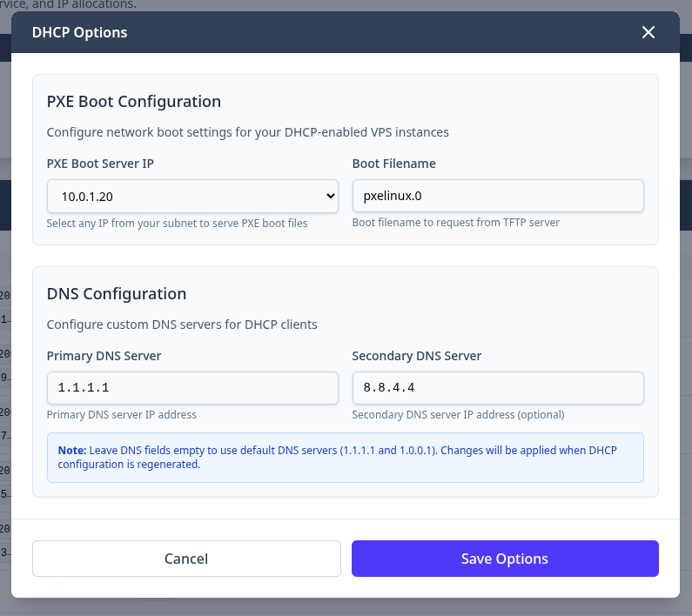Viewport: 692px width, 616px height.
Task: Close the DHCP Options dialog
Action: pos(648,32)
